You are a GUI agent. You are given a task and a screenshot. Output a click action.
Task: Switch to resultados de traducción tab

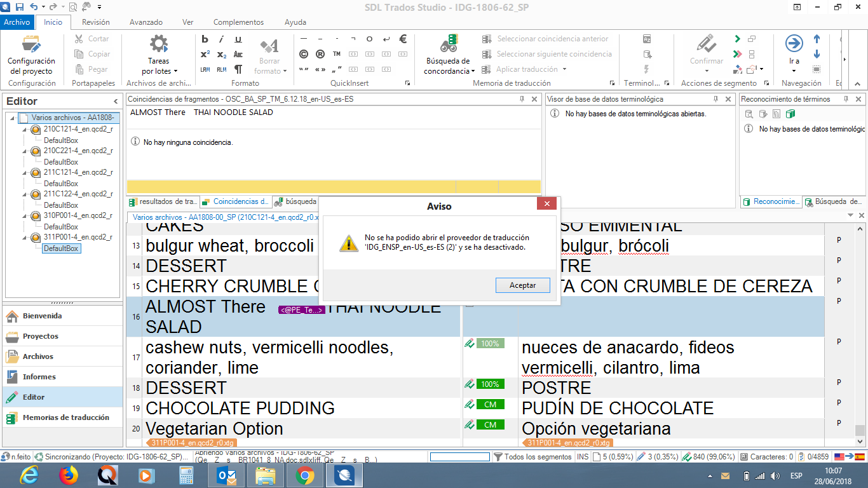click(163, 202)
